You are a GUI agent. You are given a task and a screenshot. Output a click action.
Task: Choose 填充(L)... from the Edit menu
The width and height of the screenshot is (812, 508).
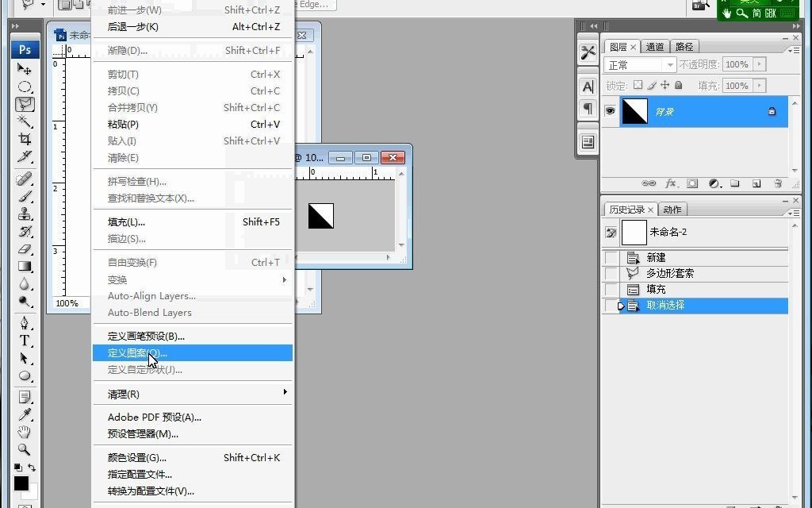pos(193,222)
